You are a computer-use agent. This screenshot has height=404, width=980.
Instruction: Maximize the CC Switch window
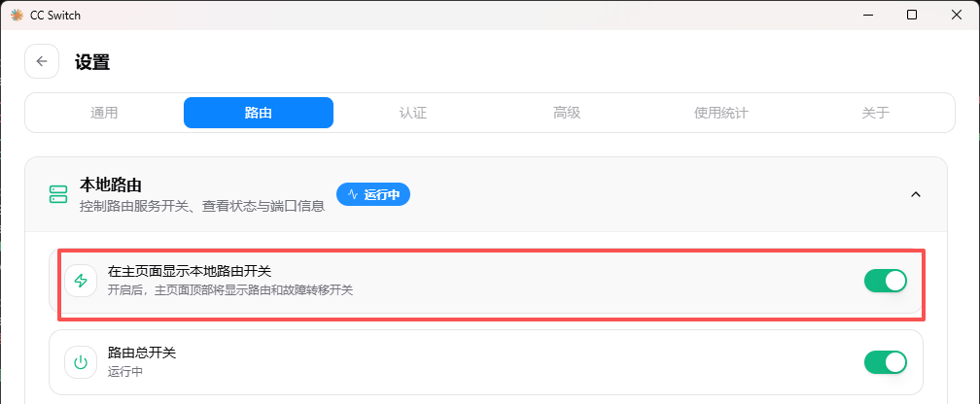[x=912, y=15]
